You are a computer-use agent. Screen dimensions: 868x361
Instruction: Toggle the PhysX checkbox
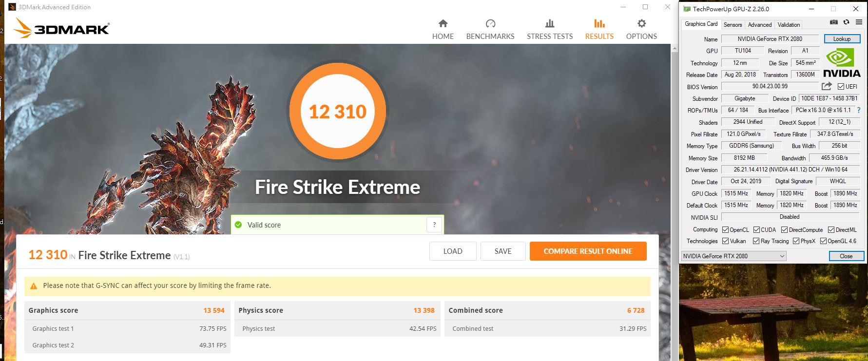[796, 241]
